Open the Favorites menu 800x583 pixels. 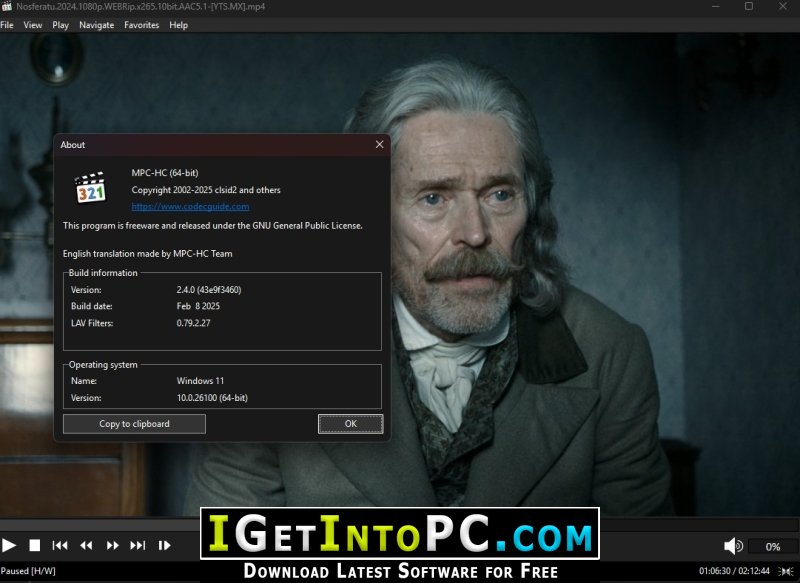click(141, 25)
